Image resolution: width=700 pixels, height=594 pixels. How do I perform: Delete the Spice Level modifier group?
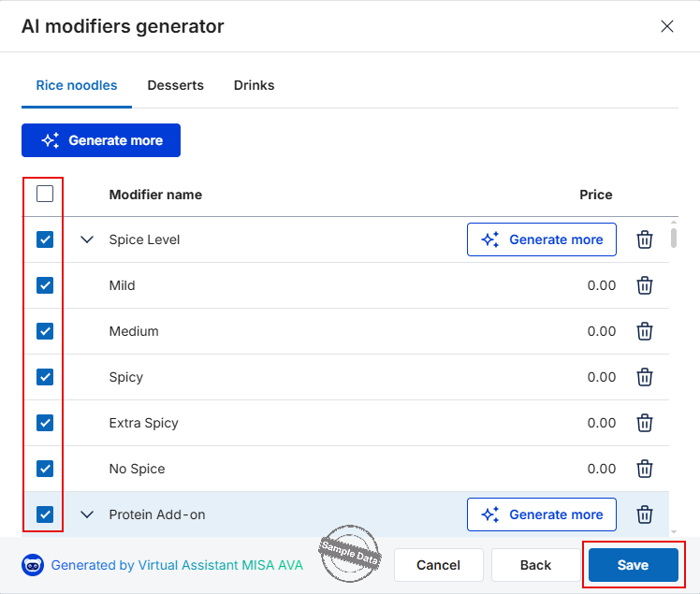[644, 239]
